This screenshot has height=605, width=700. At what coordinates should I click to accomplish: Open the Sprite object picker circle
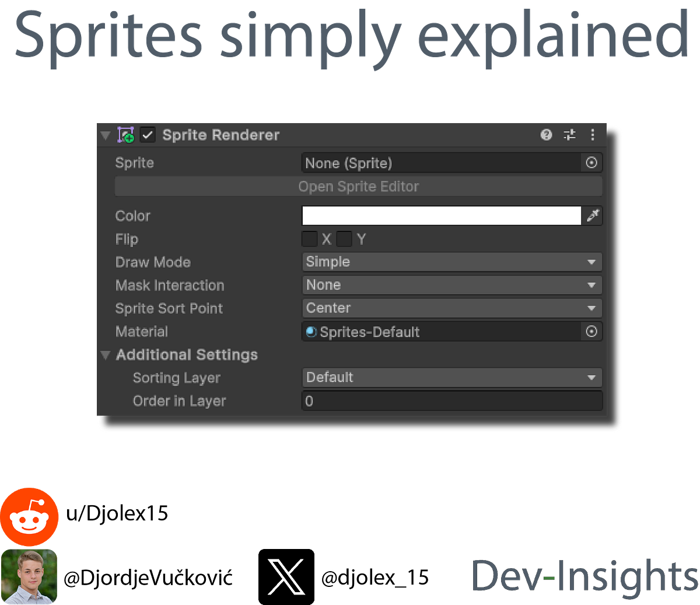pyautogui.click(x=591, y=163)
